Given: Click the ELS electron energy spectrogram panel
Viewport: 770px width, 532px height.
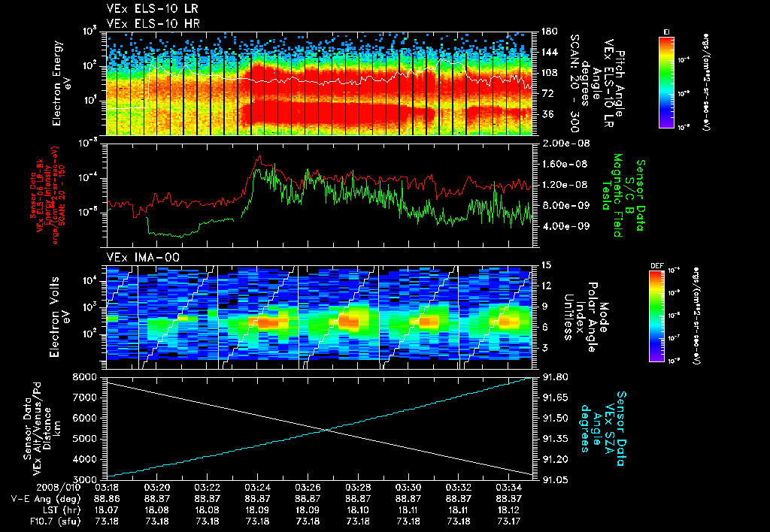Looking at the screenshot, I should 319,83.
